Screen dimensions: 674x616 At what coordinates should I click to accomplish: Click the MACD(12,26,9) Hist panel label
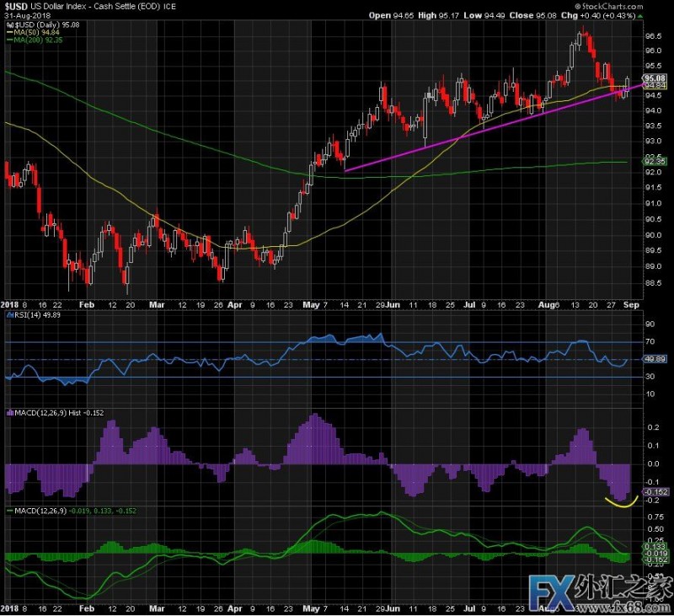(x=51, y=412)
